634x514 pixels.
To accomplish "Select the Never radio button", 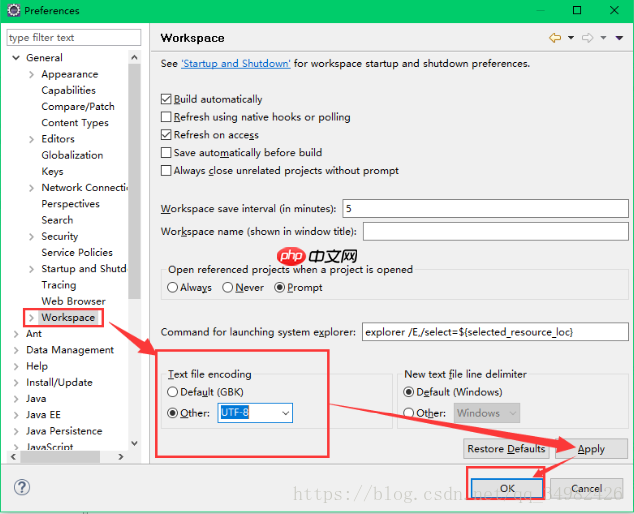I will 228,287.
